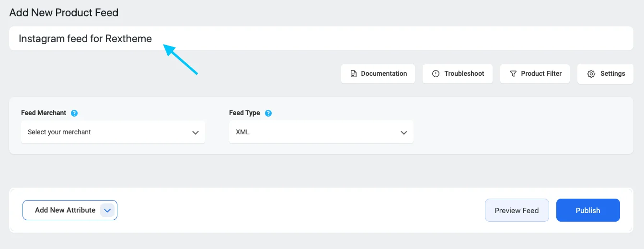Expand the Feed Merchant chevron arrow
Image resolution: width=644 pixels, height=249 pixels.
click(195, 132)
